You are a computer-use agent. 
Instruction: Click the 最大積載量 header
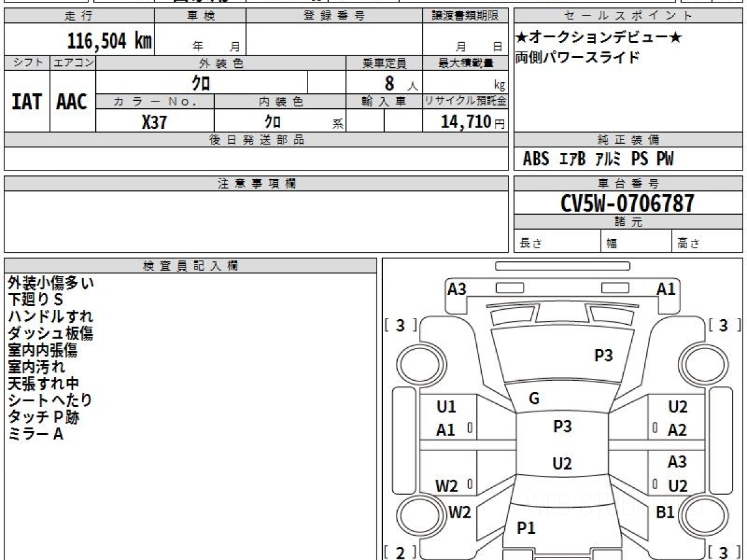coord(466,63)
